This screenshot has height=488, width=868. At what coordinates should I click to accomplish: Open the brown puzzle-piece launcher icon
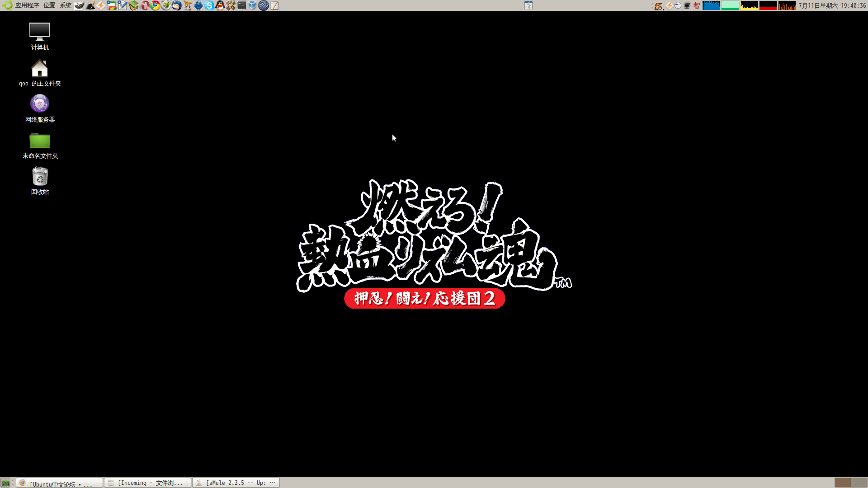click(231, 5)
